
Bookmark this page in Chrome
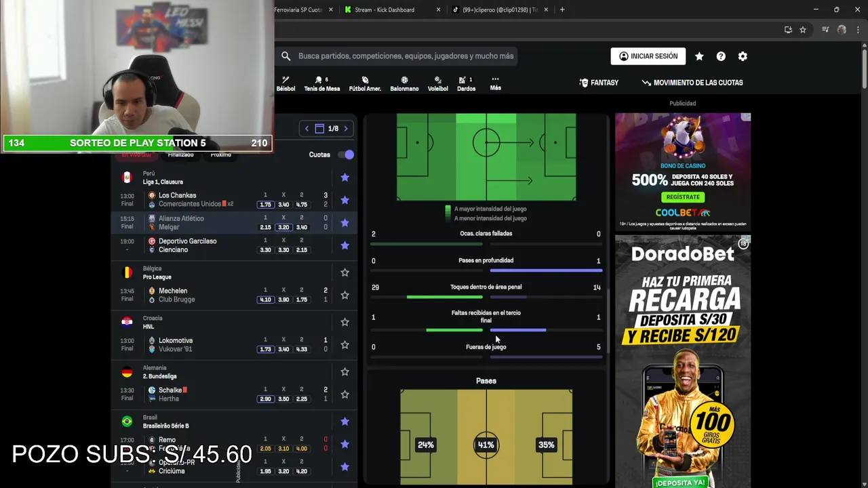[803, 30]
